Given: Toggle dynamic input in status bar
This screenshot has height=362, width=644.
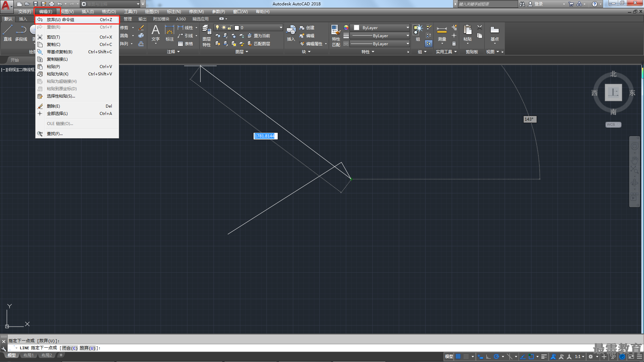Looking at the screenshot, I should click(480, 357).
